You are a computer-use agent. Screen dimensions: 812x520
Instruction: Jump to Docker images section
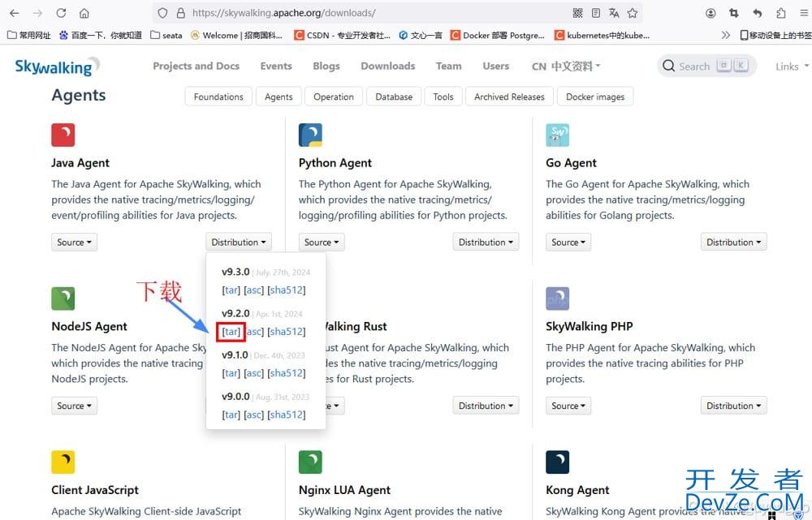point(595,97)
